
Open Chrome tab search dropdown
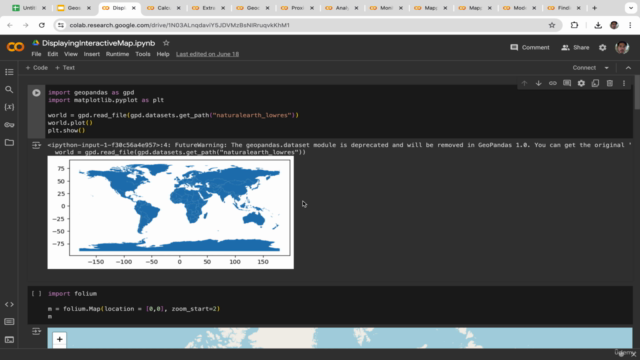coord(631,8)
